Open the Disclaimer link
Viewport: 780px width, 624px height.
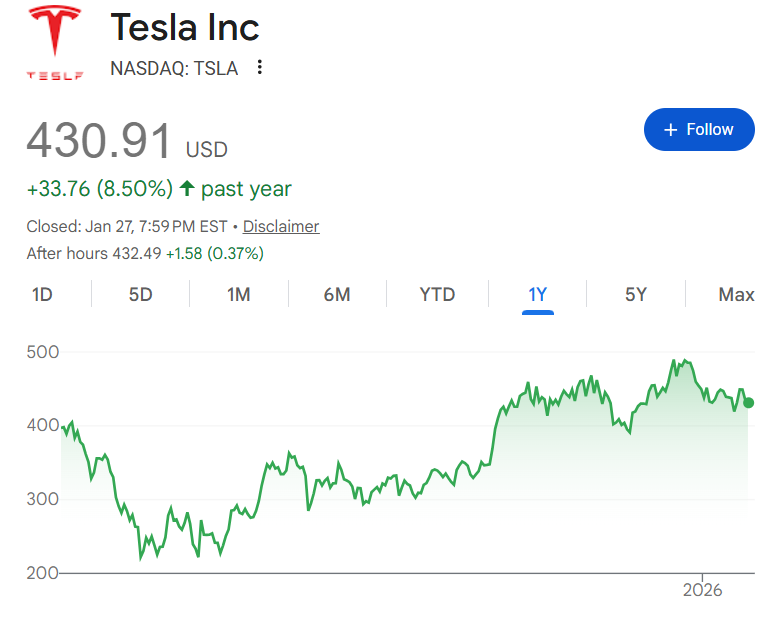[281, 226]
